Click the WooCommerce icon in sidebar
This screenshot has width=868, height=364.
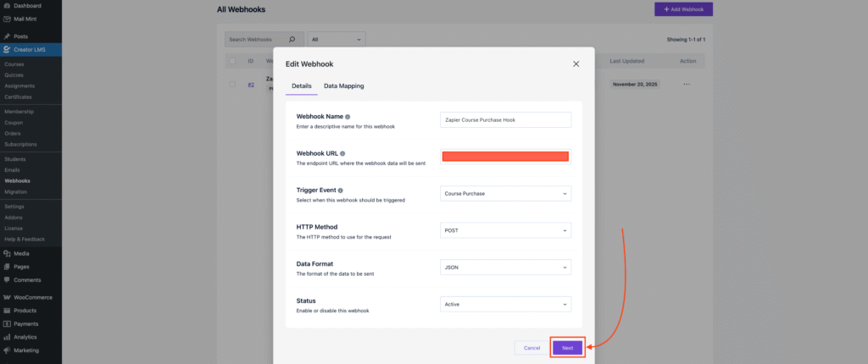click(x=7, y=297)
